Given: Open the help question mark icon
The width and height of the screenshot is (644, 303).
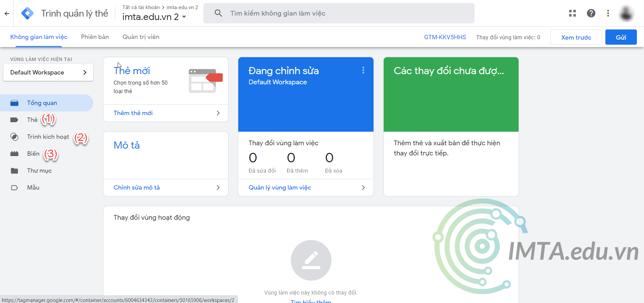Looking at the screenshot, I should point(591,13).
